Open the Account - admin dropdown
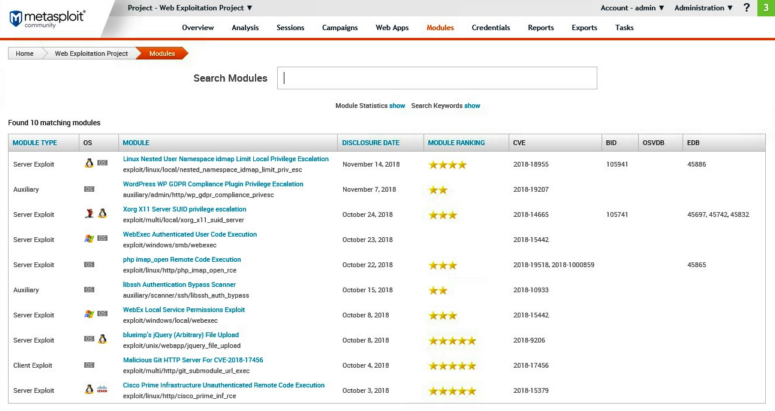This screenshot has width=775, height=411. [632, 8]
